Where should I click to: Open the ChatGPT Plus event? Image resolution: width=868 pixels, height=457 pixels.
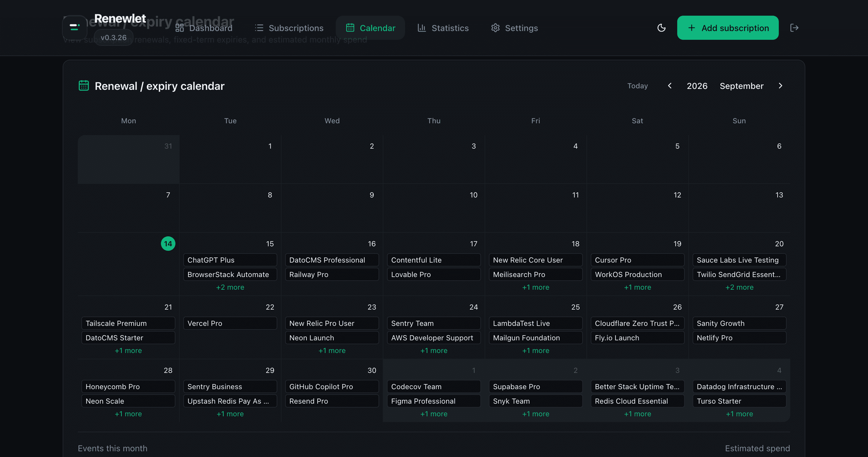230,260
